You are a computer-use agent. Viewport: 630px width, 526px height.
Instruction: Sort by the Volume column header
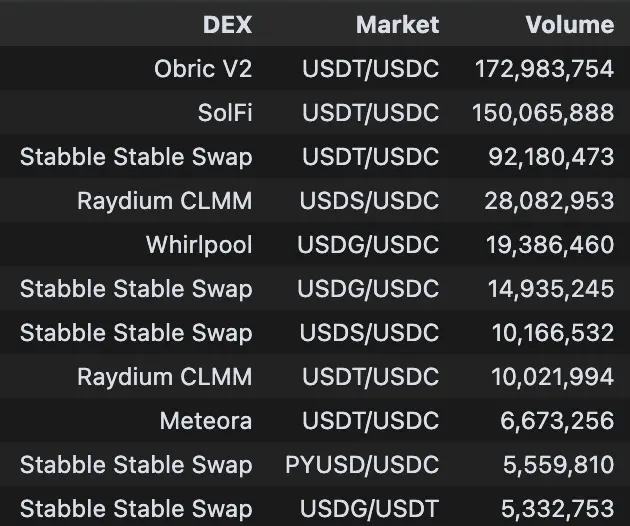tap(570, 25)
